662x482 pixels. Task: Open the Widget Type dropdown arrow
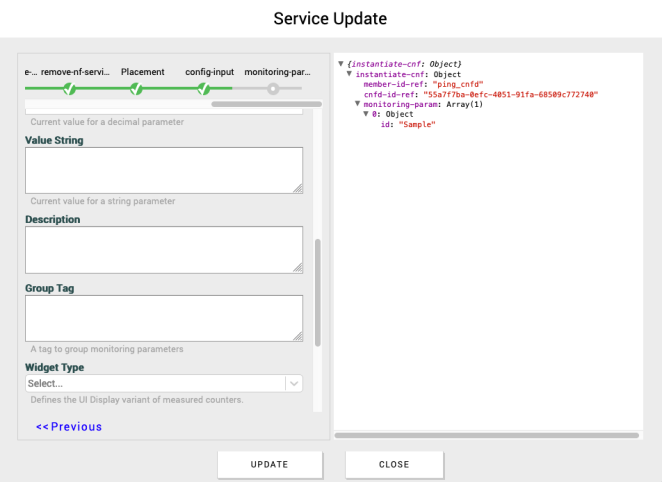click(x=293, y=383)
